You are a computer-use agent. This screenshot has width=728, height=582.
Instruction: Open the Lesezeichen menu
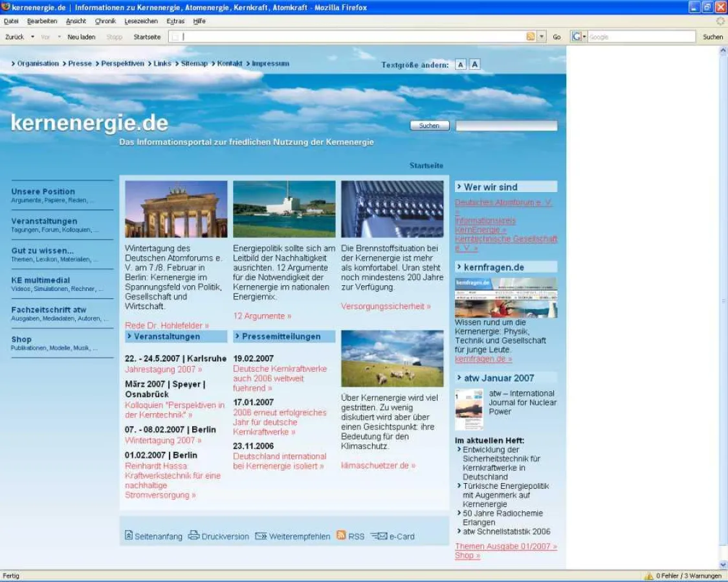(x=142, y=21)
